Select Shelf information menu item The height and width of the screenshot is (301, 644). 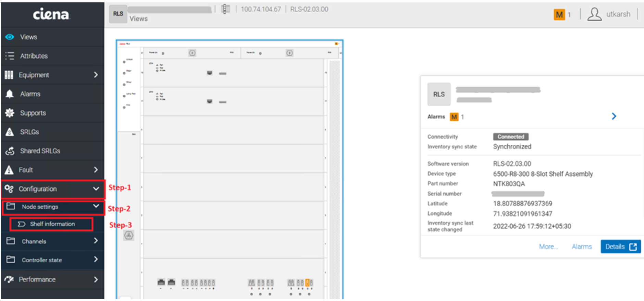point(51,224)
